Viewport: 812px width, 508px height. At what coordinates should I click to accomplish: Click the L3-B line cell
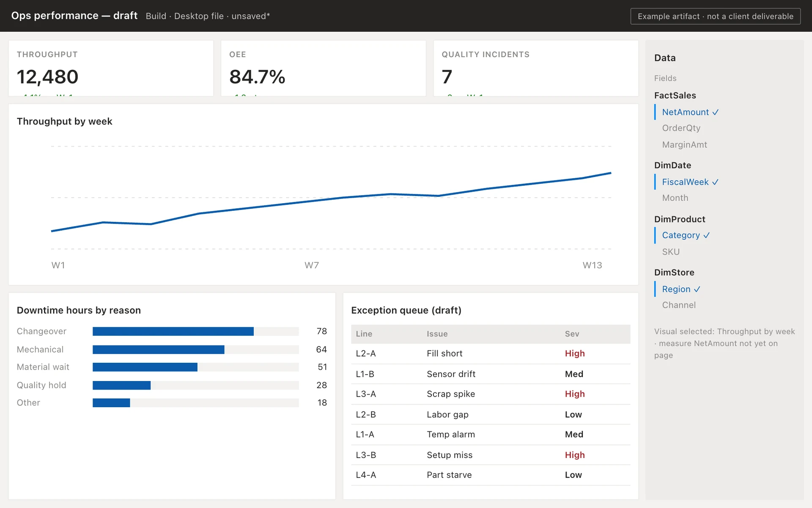tap(366, 455)
